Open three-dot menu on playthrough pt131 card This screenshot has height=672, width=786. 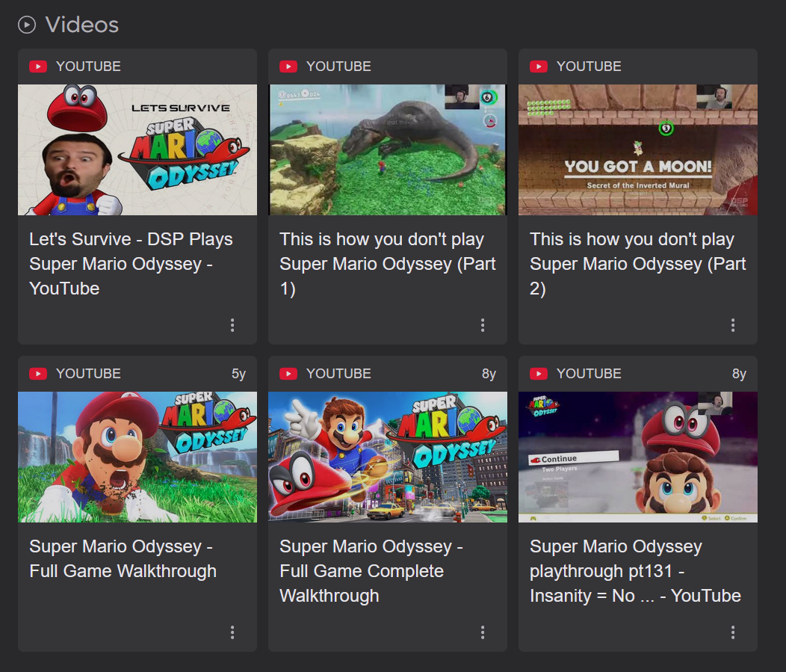(733, 632)
